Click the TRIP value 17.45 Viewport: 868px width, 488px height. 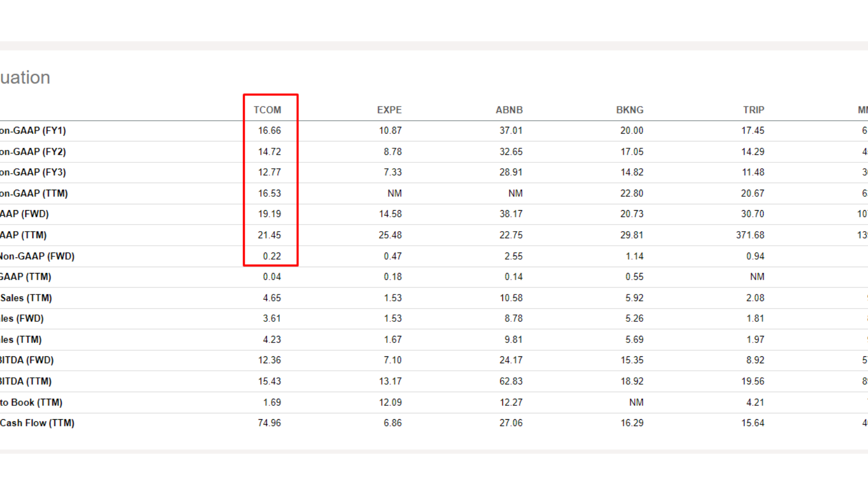pos(753,131)
